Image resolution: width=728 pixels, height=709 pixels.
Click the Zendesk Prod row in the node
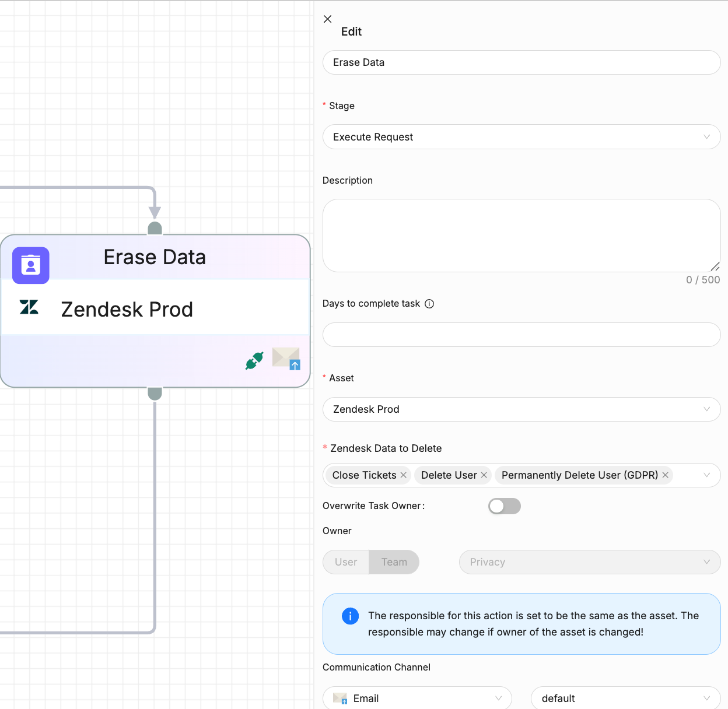tap(155, 307)
